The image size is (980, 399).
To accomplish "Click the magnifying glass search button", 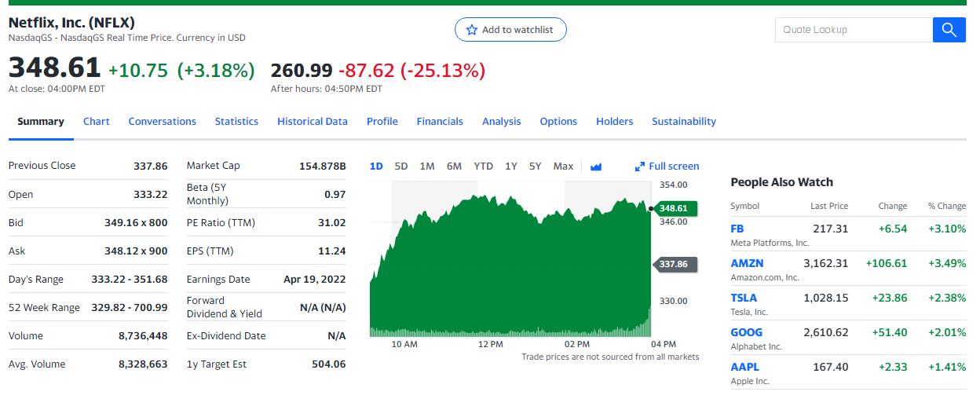I will point(949,30).
